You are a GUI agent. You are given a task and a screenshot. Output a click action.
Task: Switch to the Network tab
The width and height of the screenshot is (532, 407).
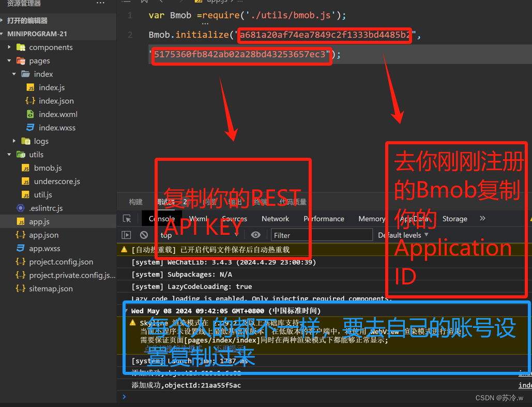[275, 219]
